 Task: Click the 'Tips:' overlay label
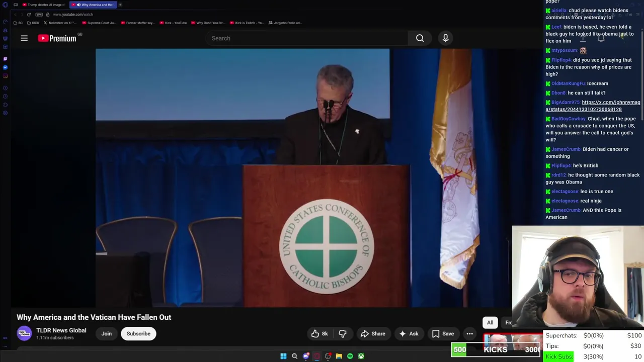[552, 346]
